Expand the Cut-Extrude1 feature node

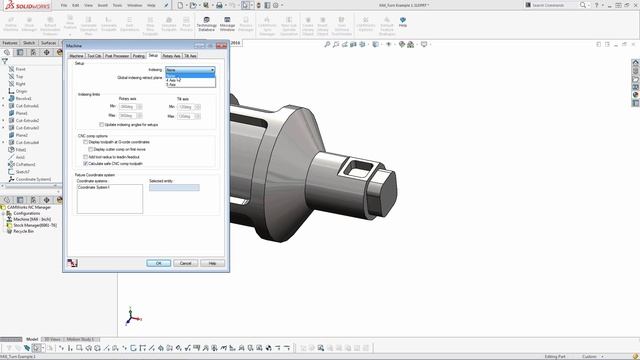(4, 106)
